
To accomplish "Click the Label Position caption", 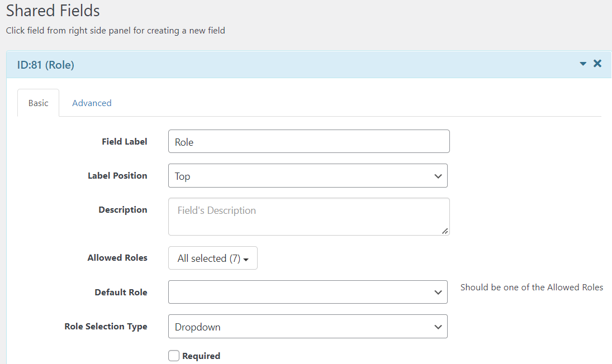I will click(117, 176).
